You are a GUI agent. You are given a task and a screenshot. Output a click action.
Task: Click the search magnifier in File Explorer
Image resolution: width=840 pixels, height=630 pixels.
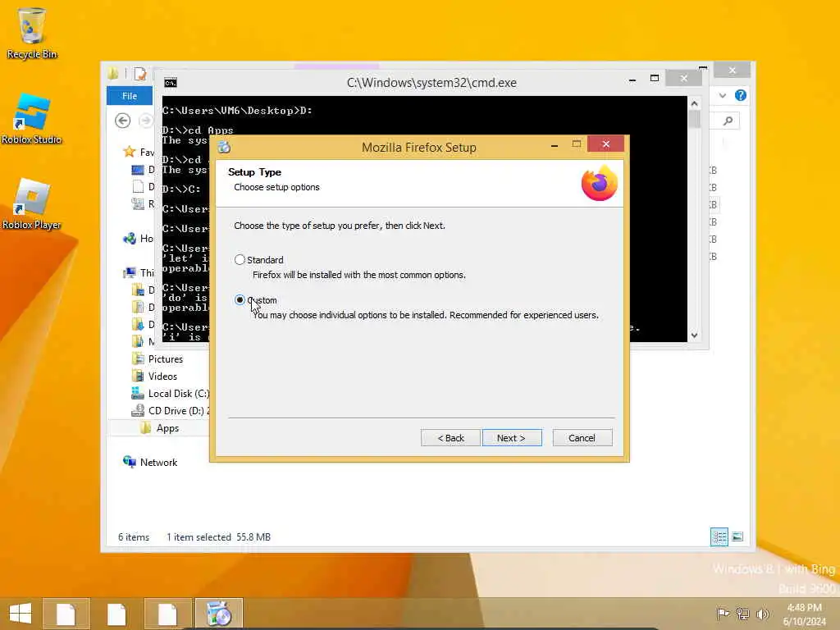(728, 121)
